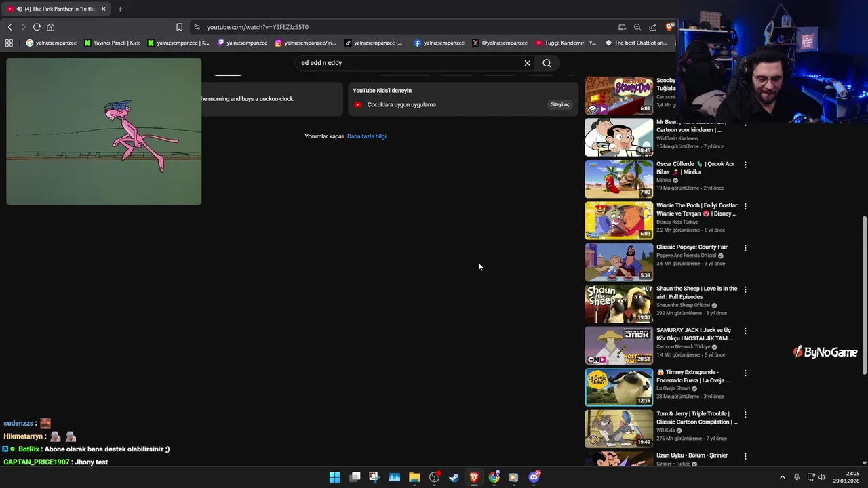Open the more menu for Shaun the Sheep video
This screenshot has width=868, height=488.
tap(745, 289)
